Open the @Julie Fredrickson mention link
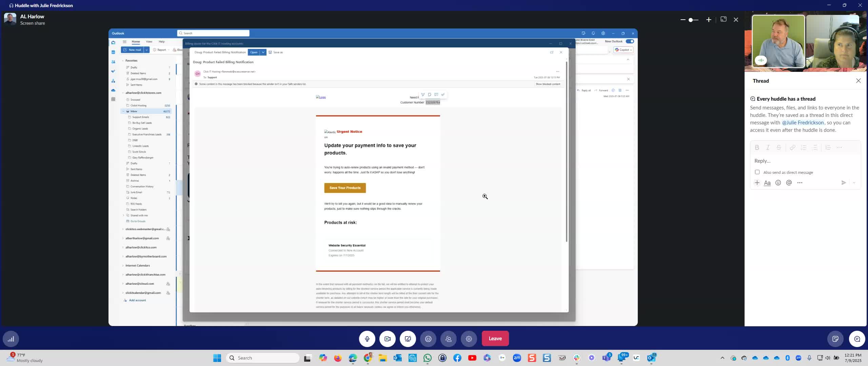This screenshot has width=868, height=366. (803, 123)
